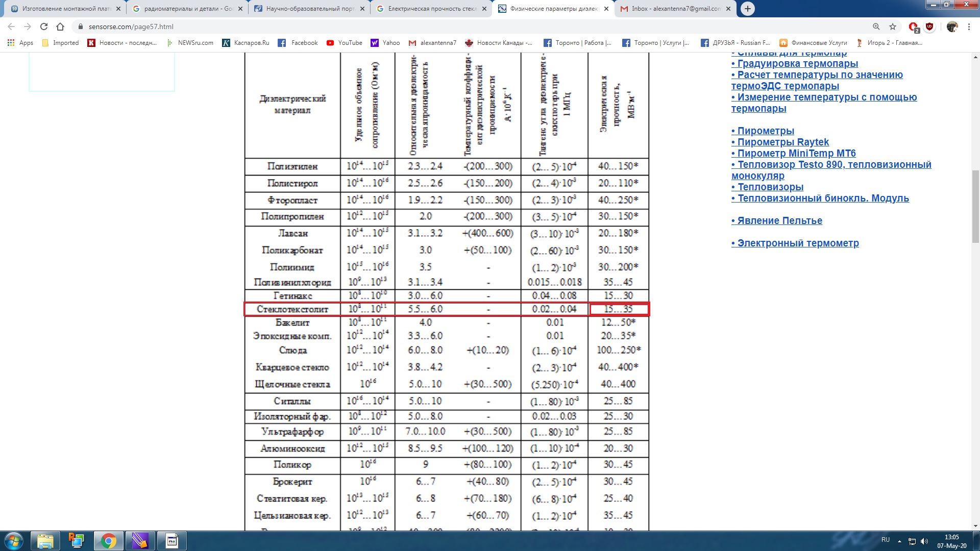
Task: Open a new browser tab
Action: coord(747,9)
